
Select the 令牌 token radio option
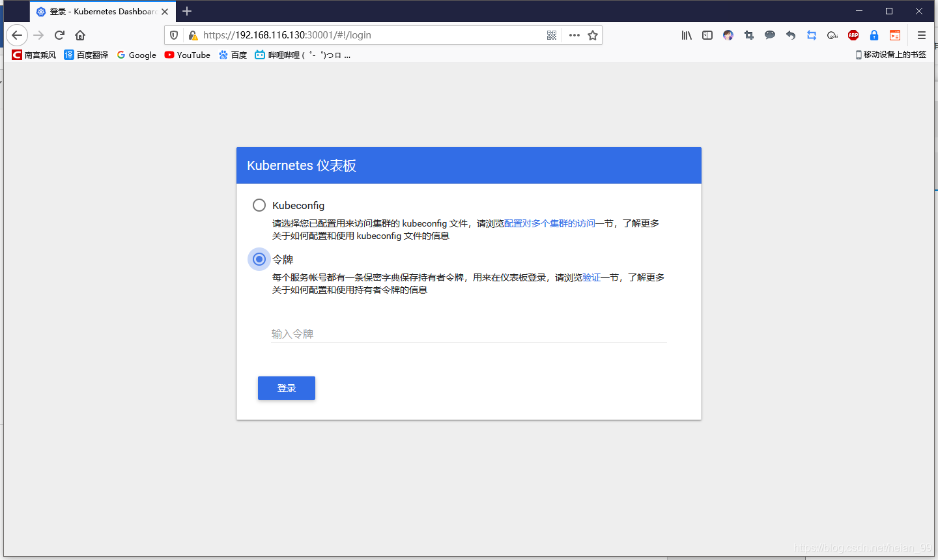point(259,259)
